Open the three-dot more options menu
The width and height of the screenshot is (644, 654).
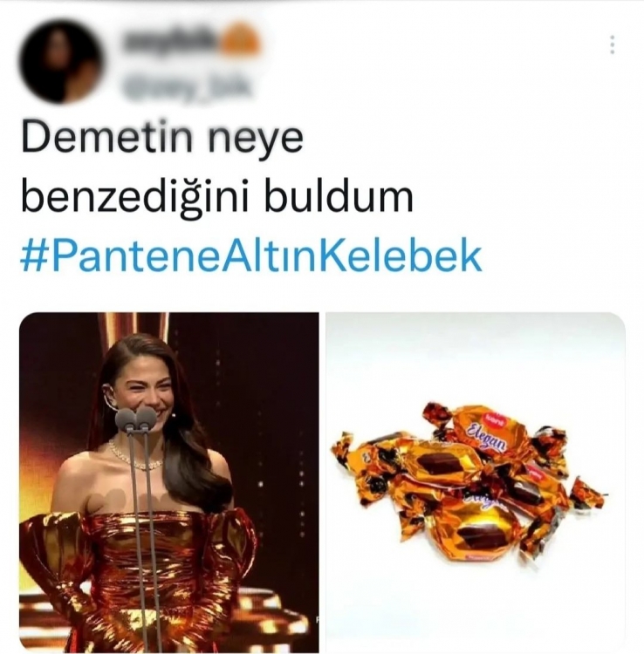612,44
